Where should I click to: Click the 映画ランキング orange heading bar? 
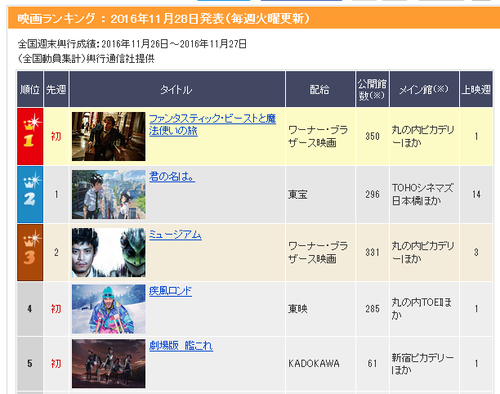[x=254, y=18]
